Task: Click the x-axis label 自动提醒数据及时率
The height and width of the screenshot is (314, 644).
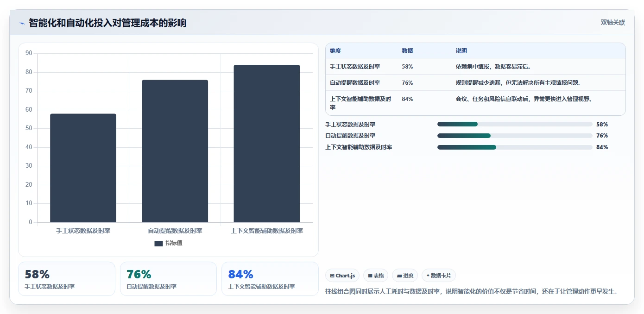Action: (175, 231)
